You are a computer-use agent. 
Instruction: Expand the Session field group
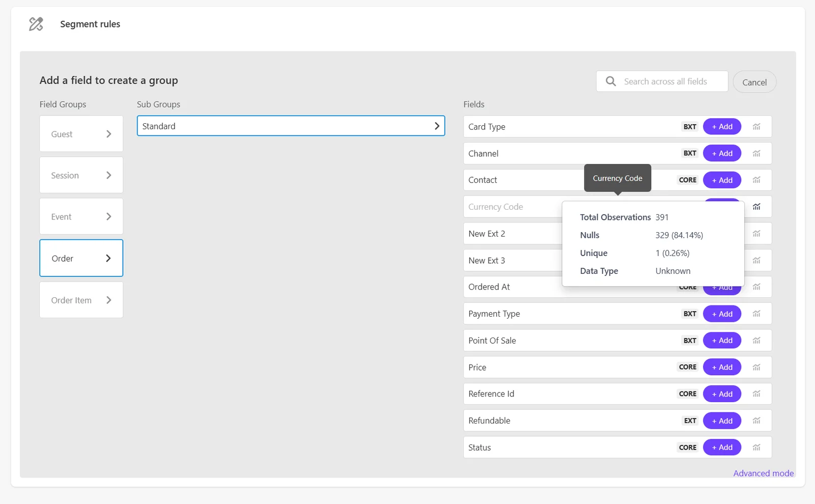pyautogui.click(x=81, y=175)
